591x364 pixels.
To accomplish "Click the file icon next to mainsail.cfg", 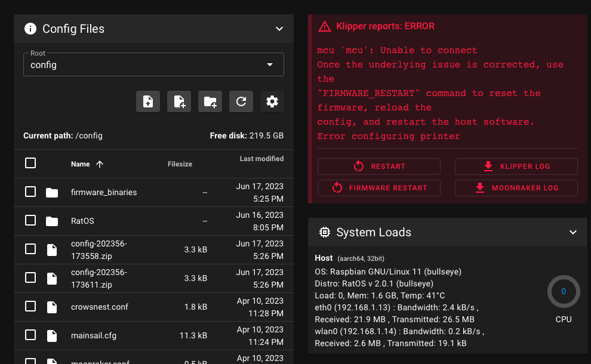I will point(52,335).
